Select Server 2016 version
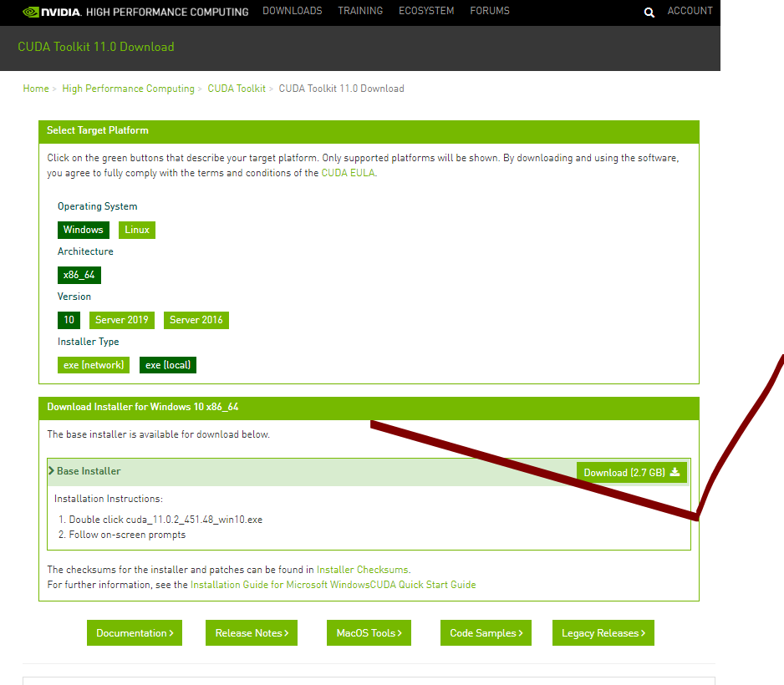 (x=196, y=320)
